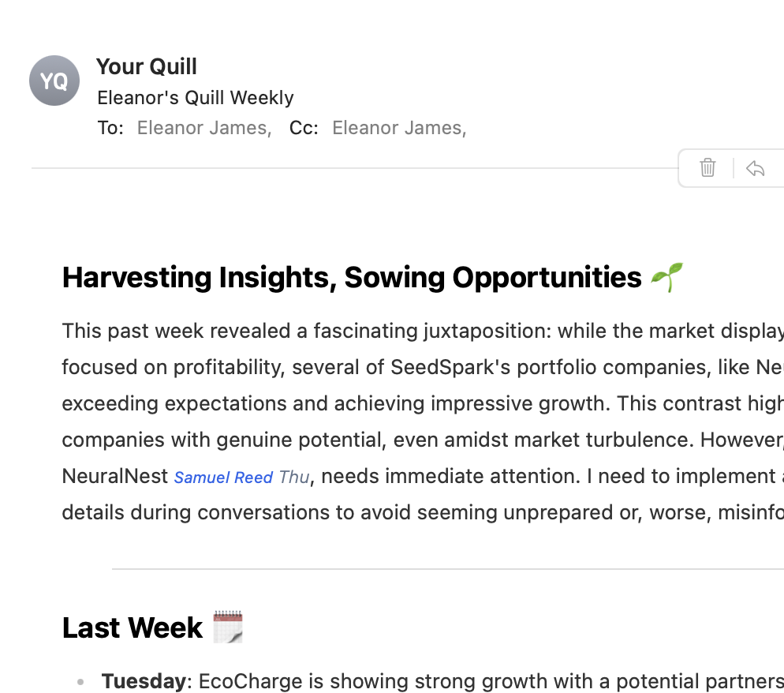Click the YQ sender avatar
The image size is (784, 693).
point(54,81)
